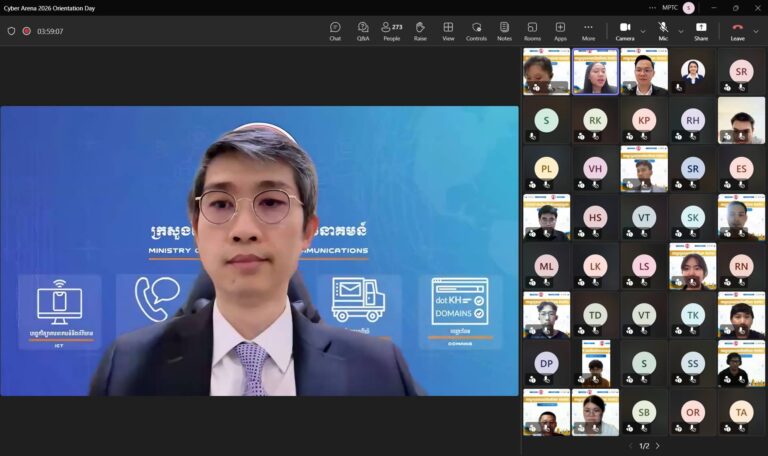Click the red recording indicator
Viewport: 768px width, 456px height.
(26, 31)
